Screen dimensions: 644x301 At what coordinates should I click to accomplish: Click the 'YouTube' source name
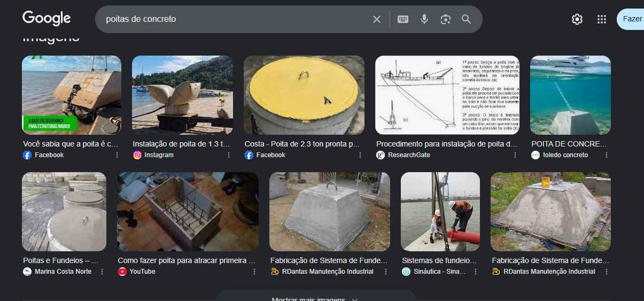pos(143,272)
